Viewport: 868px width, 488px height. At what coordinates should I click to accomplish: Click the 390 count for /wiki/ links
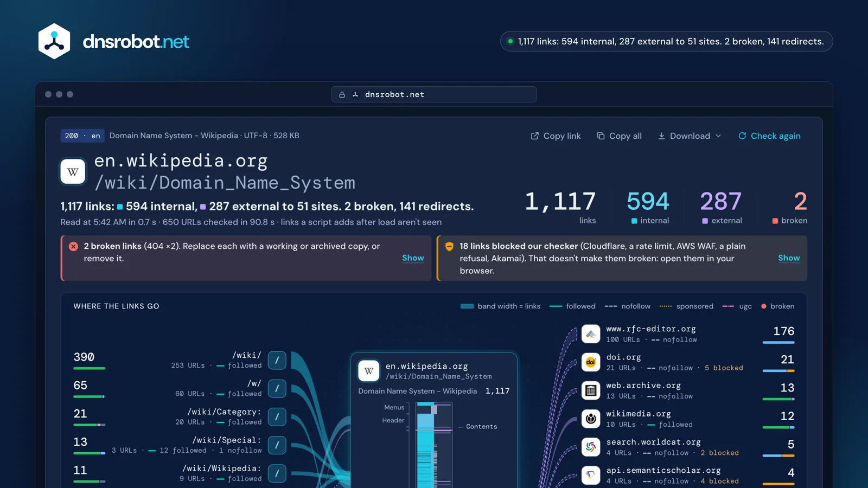pos(84,357)
